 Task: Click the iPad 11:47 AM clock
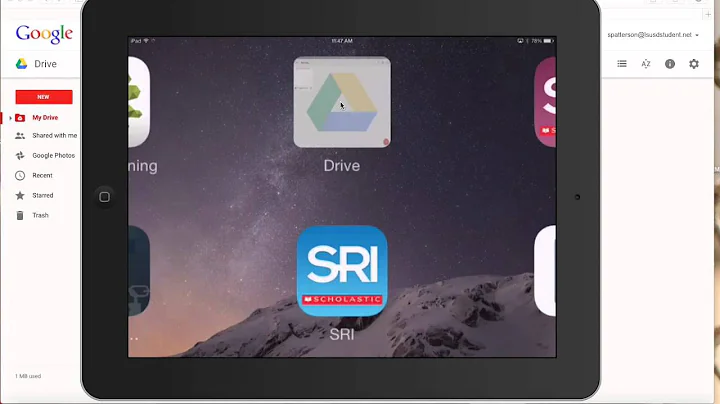(342, 41)
